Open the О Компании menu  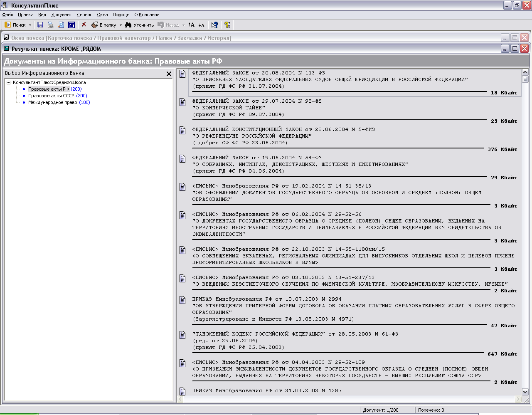tap(147, 15)
